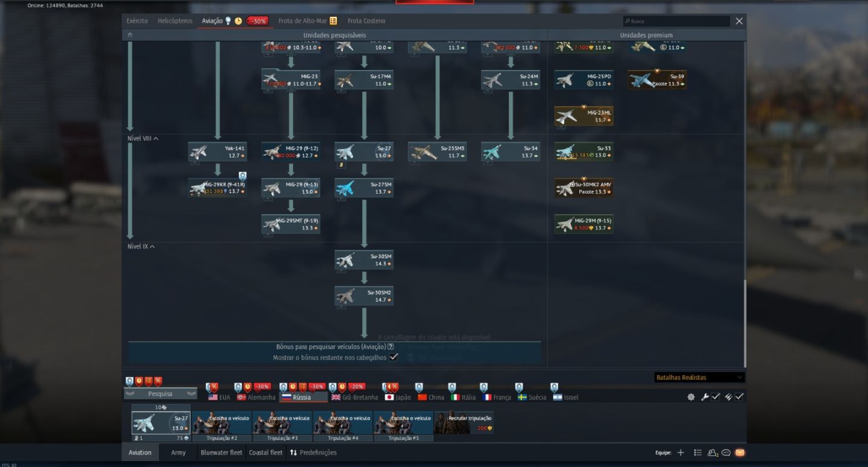The height and width of the screenshot is (467, 868).
Task: Select the EUA nation tab
Action: click(x=219, y=398)
